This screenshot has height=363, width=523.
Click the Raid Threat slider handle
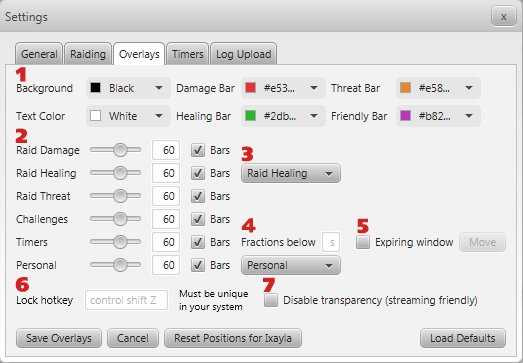tap(120, 196)
